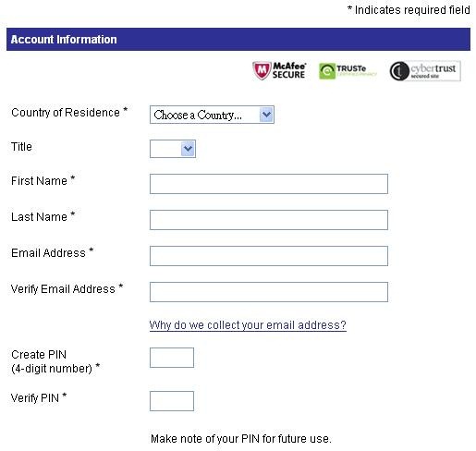
Task: Click the McAfee Secure badge
Action: coord(279,70)
